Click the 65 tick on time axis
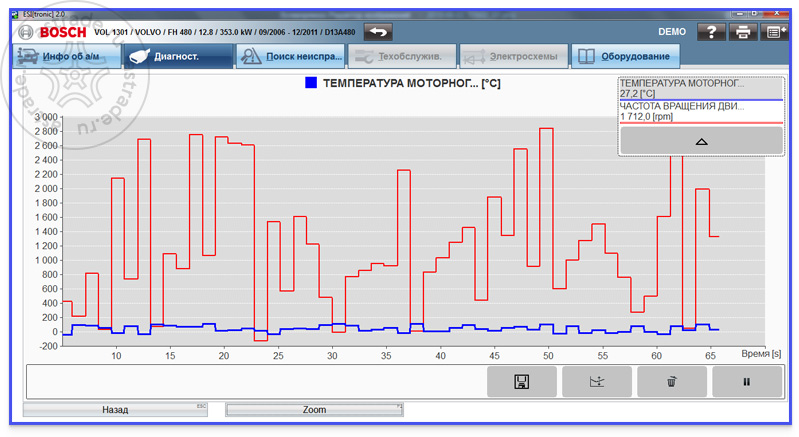799x437 pixels. [710, 356]
